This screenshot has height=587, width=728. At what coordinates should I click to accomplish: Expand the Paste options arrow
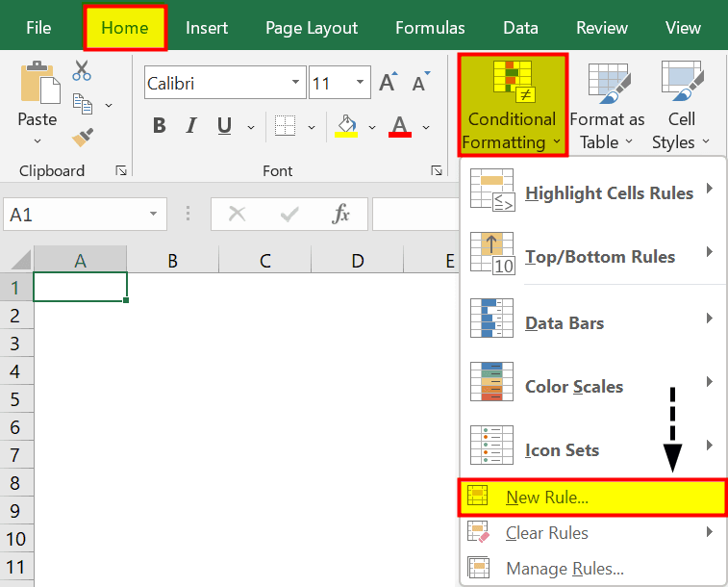(x=38, y=140)
